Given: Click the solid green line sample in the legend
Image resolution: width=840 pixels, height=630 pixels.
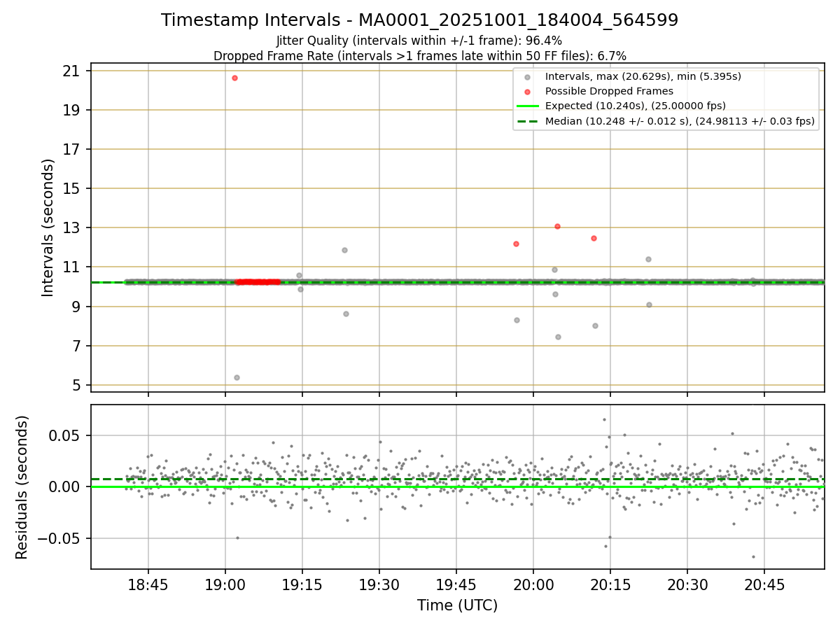Looking at the screenshot, I should (x=528, y=106).
